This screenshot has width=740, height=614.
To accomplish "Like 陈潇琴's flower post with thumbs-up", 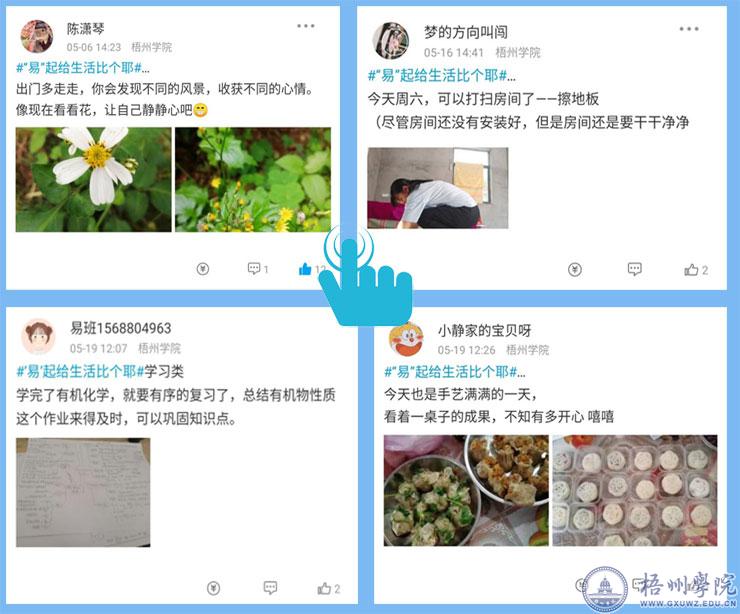I will pos(305,269).
